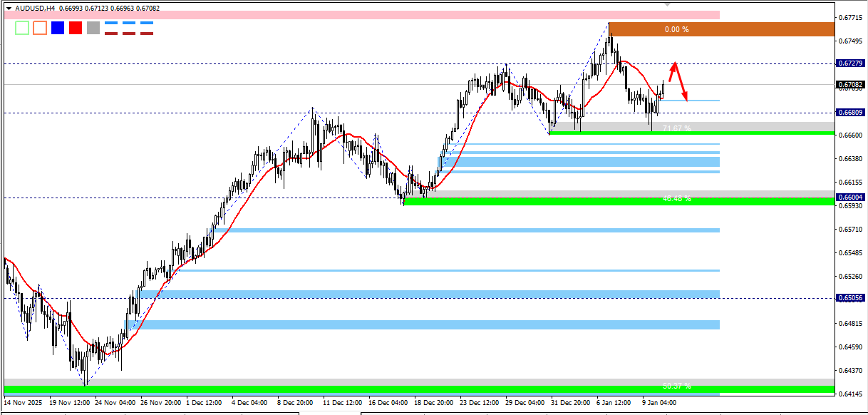868x415 pixels.
Task: Click the 0.64145 price axis value
Action: point(852,394)
